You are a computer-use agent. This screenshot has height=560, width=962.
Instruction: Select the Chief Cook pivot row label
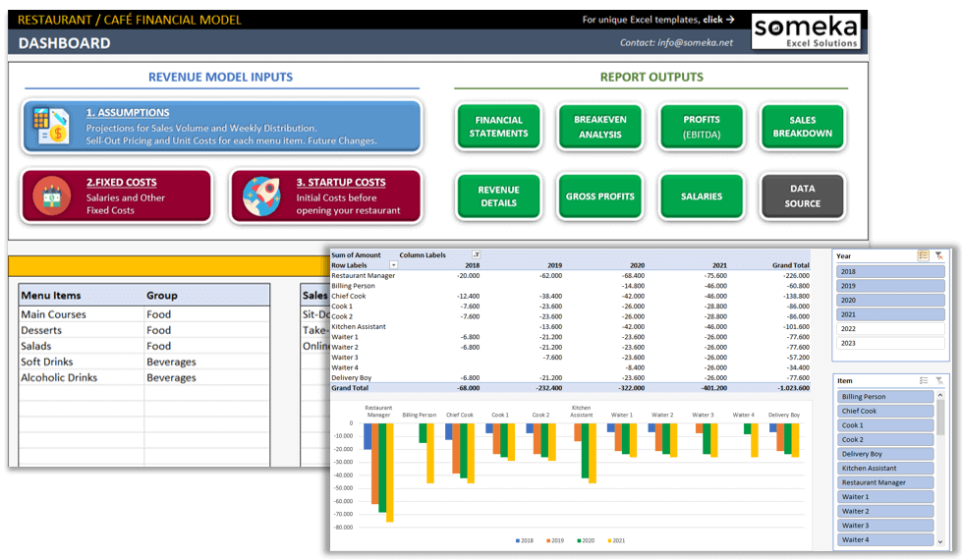(349, 296)
